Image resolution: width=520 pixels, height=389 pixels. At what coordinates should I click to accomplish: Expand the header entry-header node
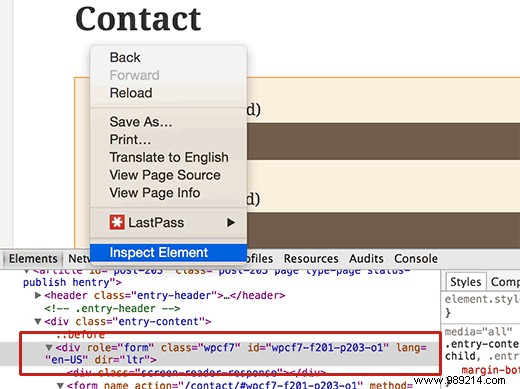[x=38, y=295]
